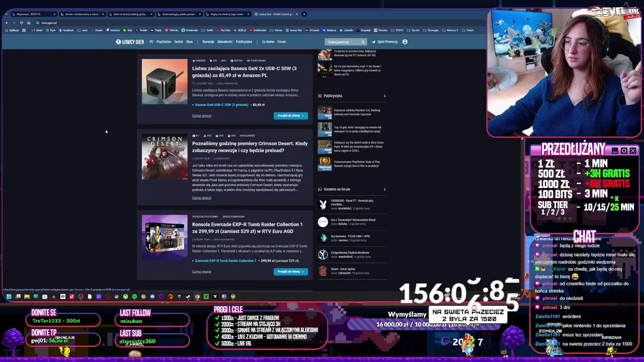Open 'Evercade EXP-R Tomb Raider Collection 1' price link
This screenshot has width=644, height=362.
[x=225, y=260]
